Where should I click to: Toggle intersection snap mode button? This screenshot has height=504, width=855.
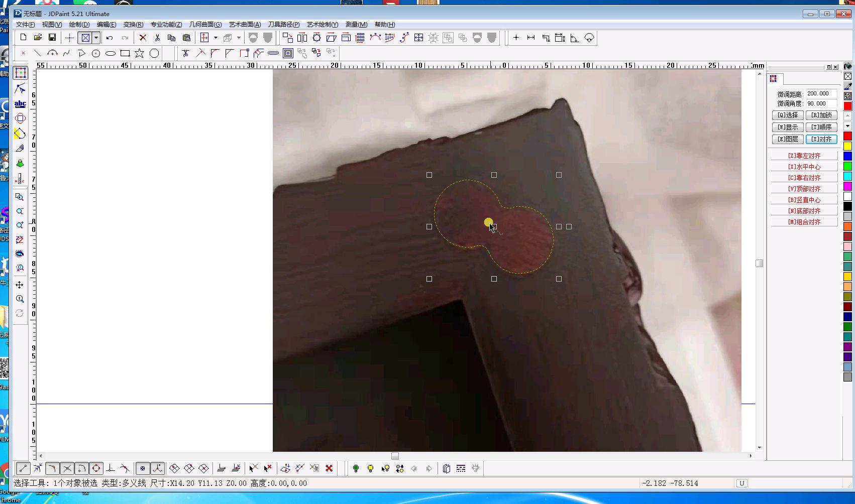[x=67, y=468]
